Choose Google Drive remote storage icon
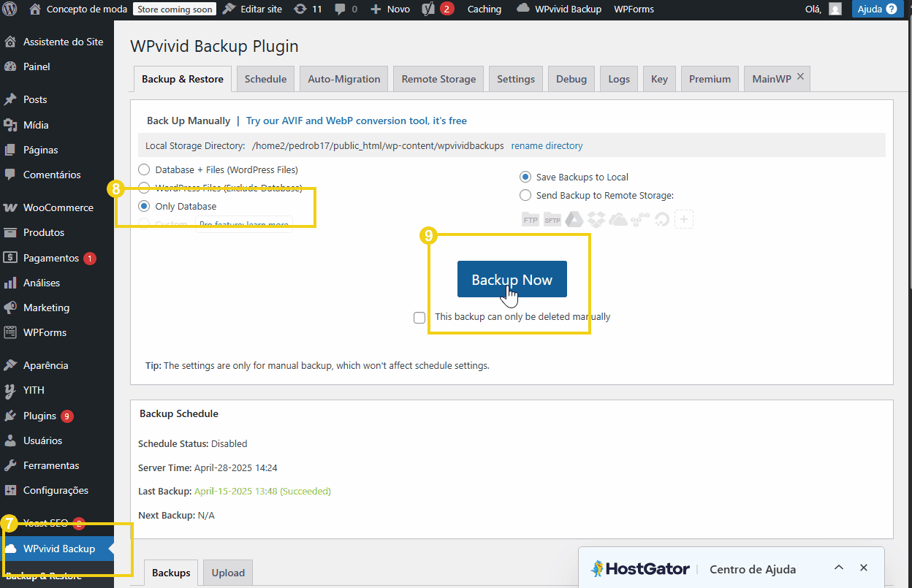This screenshot has width=912, height=588. click(575, 219)
